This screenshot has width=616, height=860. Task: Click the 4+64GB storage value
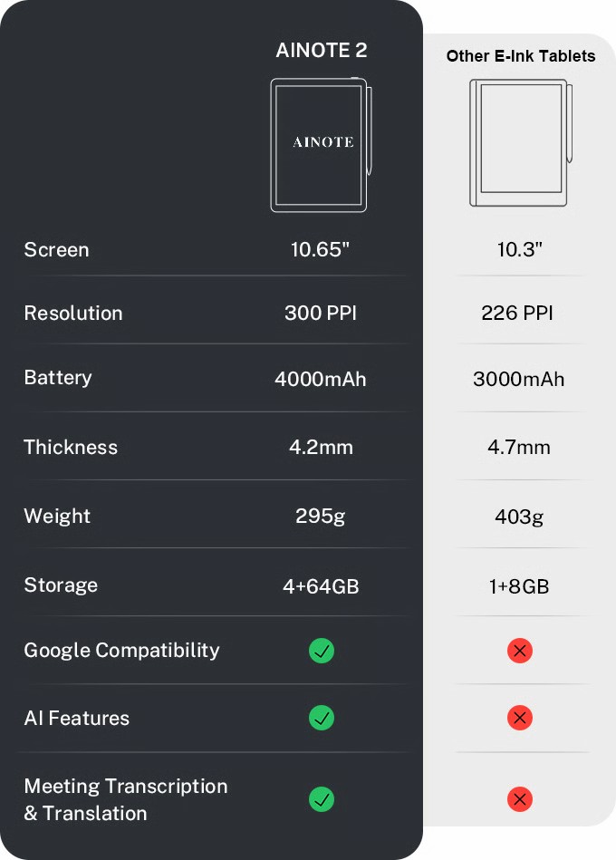[x=321, y=586]
